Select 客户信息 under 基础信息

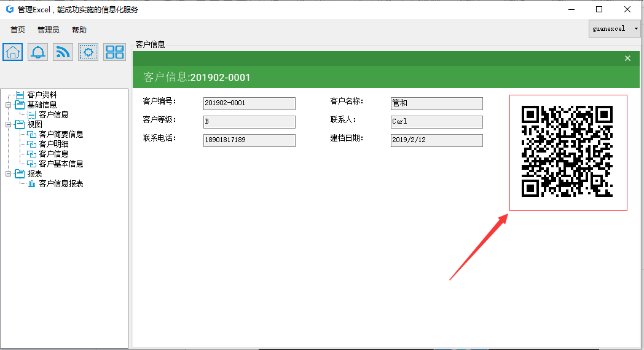53,115
